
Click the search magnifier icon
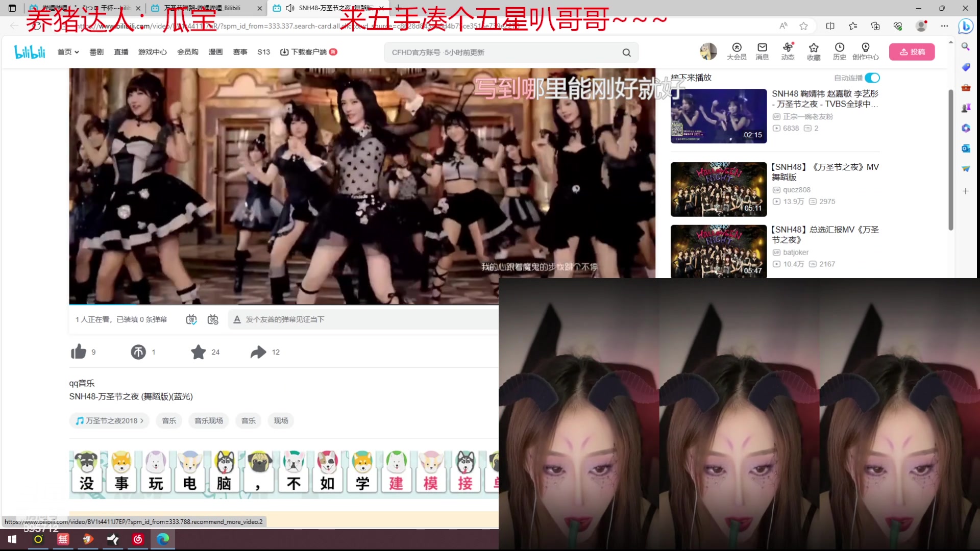(626, 53)
